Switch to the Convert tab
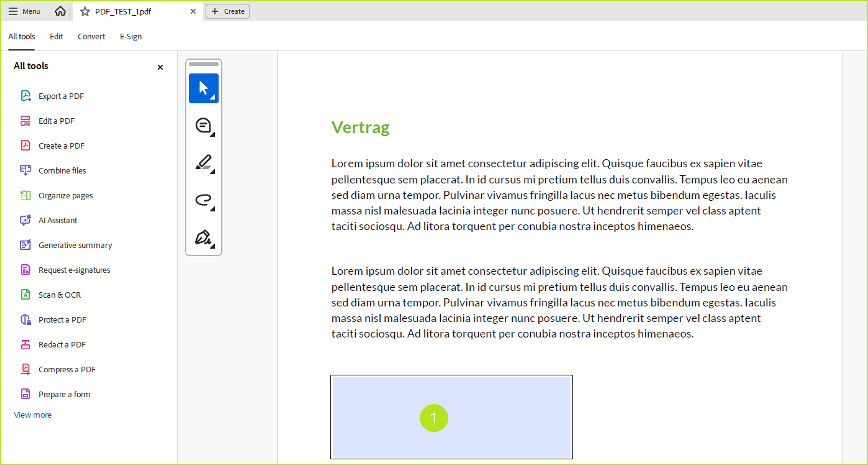Viewport: 868px width, 465px height. click(x=91, y=36)
